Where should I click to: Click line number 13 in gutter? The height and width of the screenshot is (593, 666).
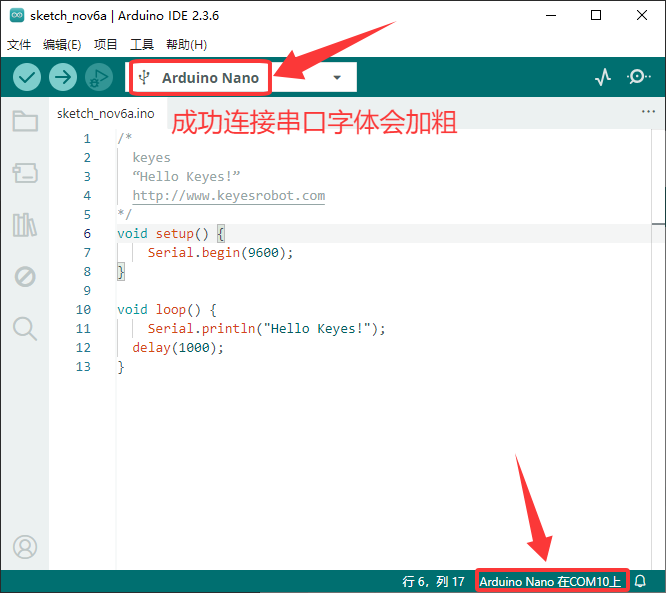[83, 367]
